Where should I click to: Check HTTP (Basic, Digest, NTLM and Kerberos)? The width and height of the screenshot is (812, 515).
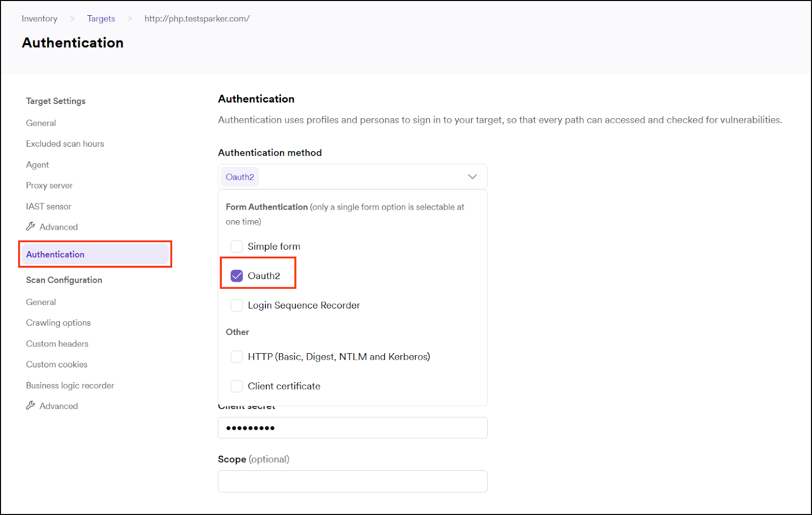[236, 357]
